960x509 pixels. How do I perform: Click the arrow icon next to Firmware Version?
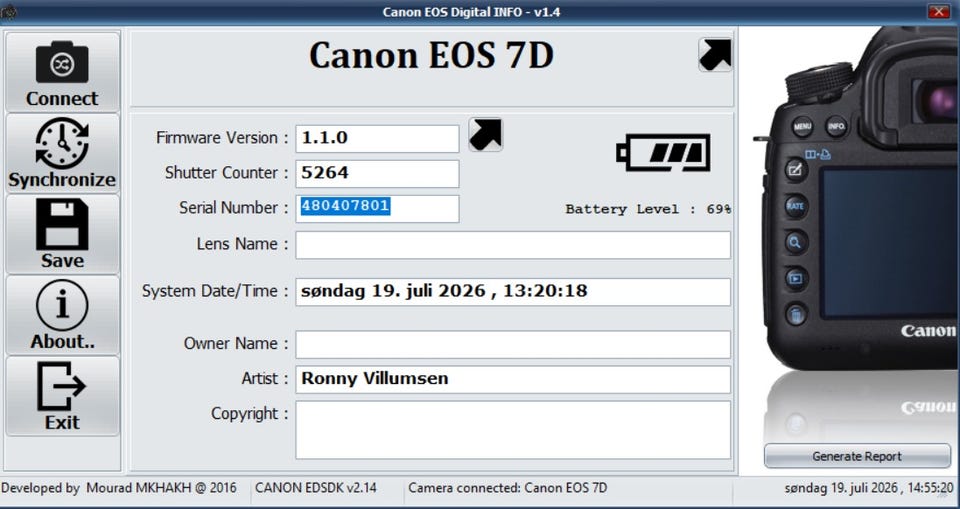pyautogui.click(x=486, y=135)
